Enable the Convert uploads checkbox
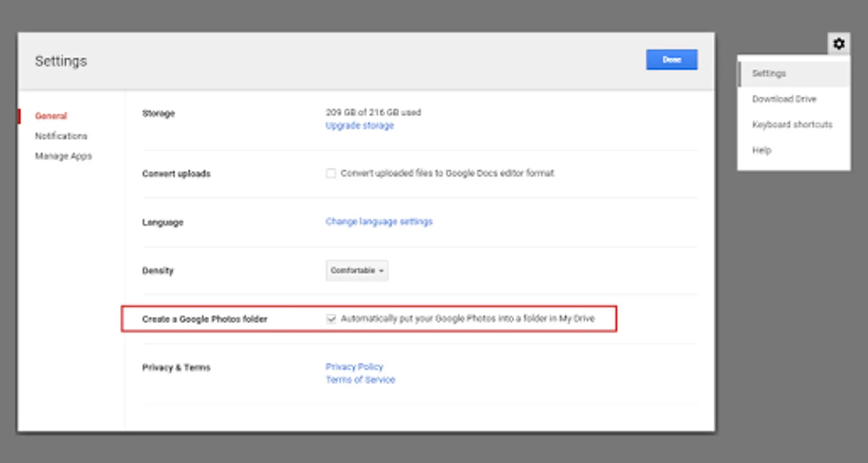This screenshot has width=868, height=463. [331, 173]
